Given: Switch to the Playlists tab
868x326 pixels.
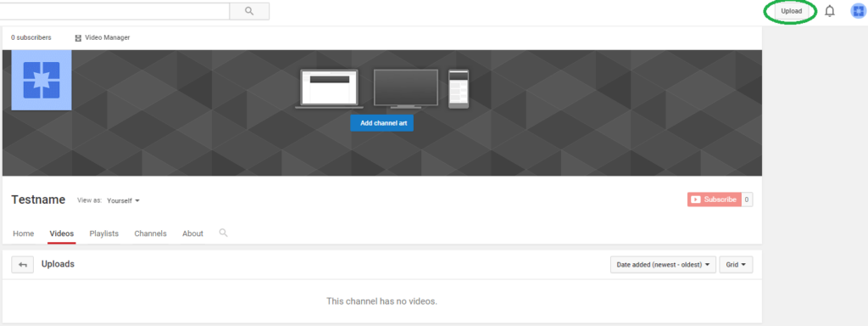Looking at the screenshot, I should 104,233.
